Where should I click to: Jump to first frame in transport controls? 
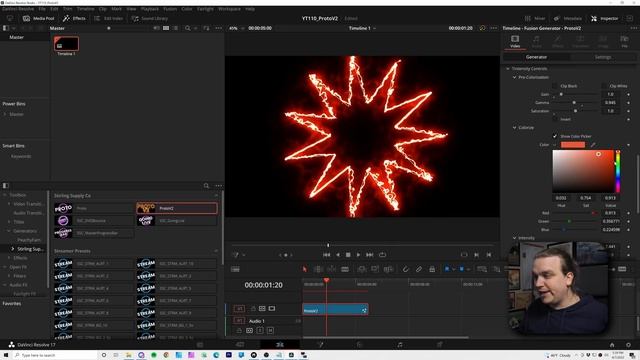point(327,255)
